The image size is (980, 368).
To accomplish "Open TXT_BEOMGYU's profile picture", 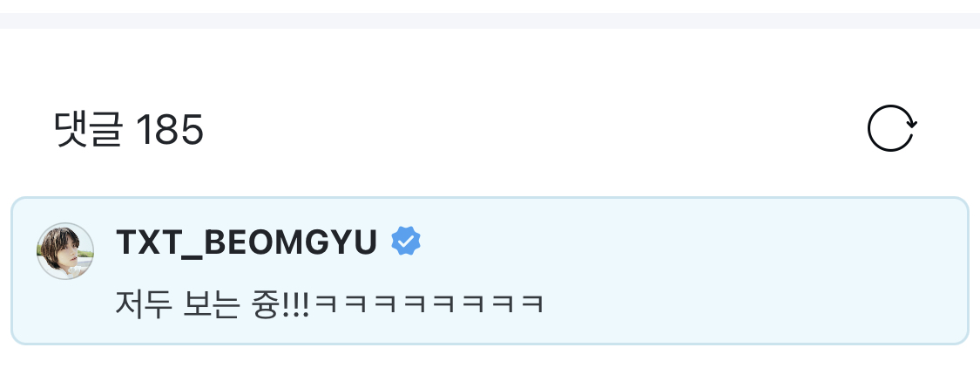I will 65,250.
